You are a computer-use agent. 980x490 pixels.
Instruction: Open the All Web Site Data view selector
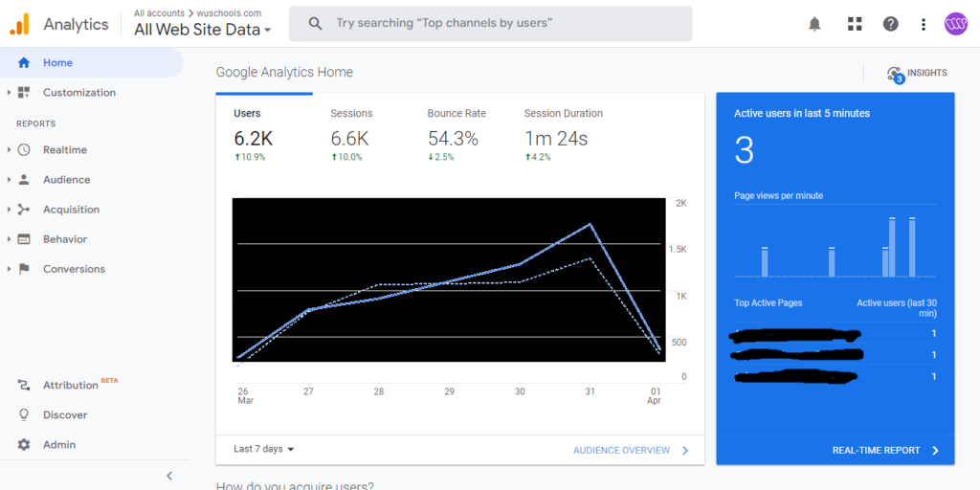[203, 29]
